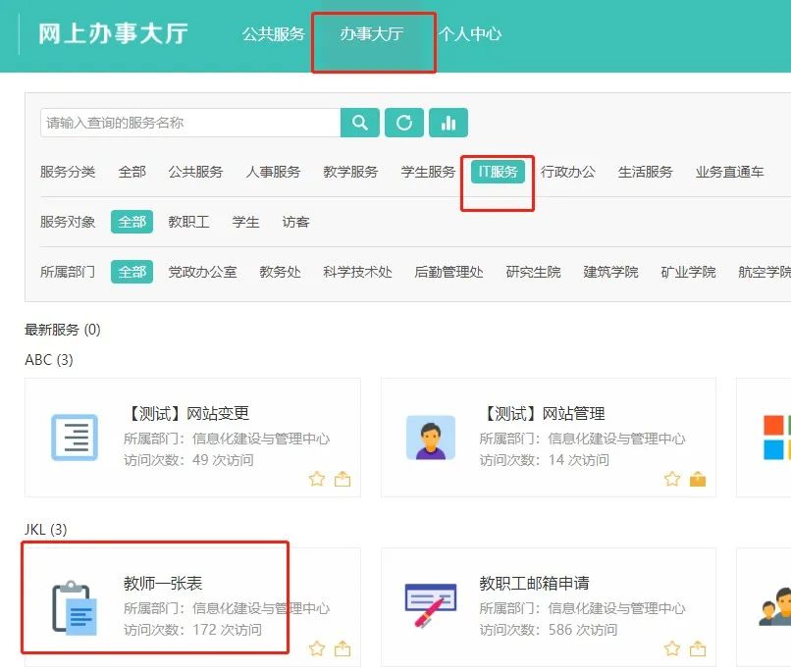Image resolution: width=791 pixels, height=672 pixels.
Task: Open the bar chart statistics button
Action: click(x=448, y=123)
